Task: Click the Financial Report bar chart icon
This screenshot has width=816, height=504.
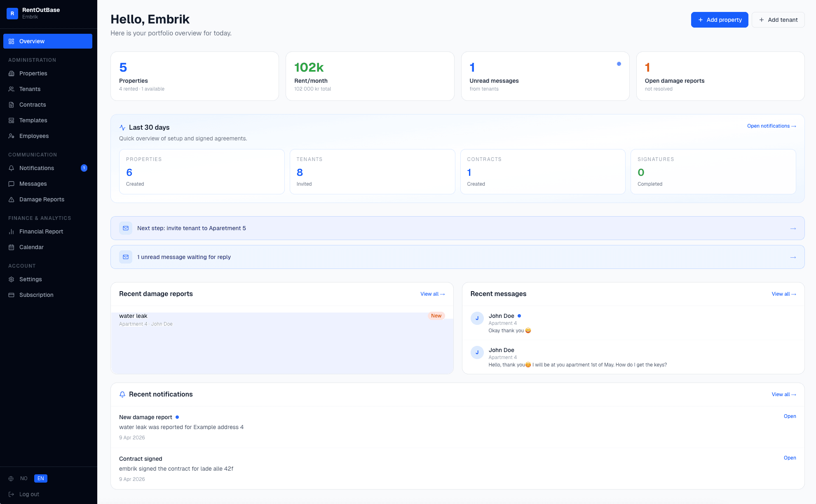Action: [x=12, y=231]
